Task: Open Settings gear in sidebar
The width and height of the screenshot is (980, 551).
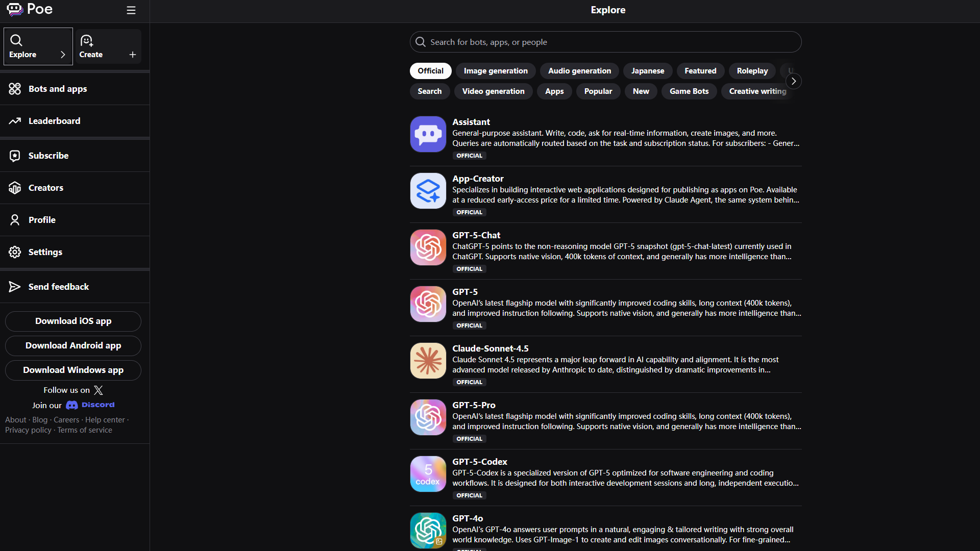Action: (15, 252)
